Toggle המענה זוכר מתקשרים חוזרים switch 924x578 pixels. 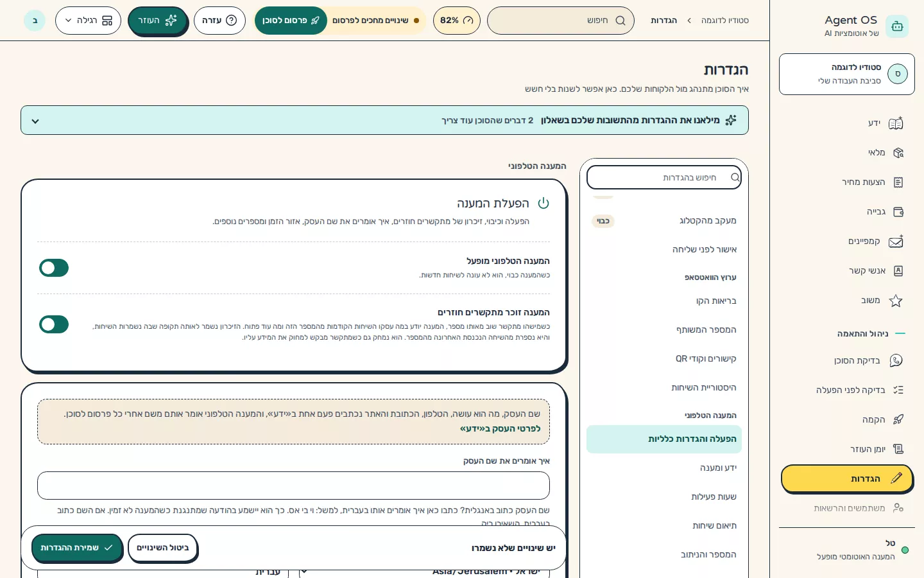[x=54, y=324]
